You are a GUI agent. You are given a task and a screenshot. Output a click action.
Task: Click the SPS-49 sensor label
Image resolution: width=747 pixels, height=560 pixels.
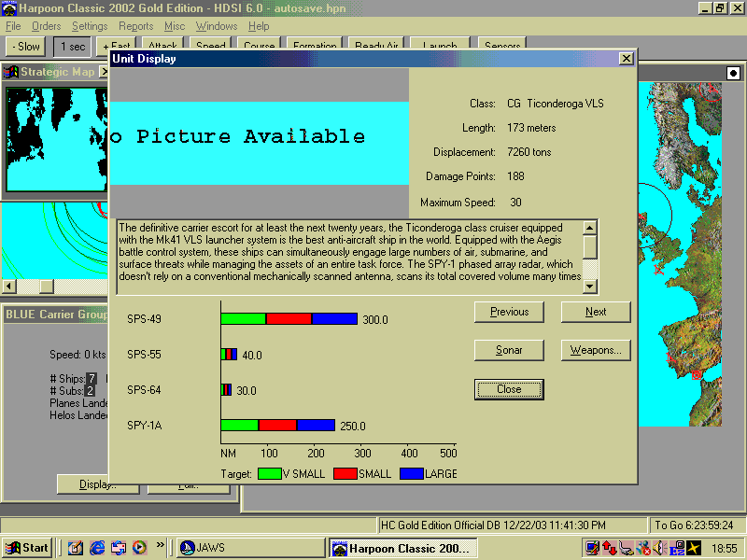[x=144, y=319]
